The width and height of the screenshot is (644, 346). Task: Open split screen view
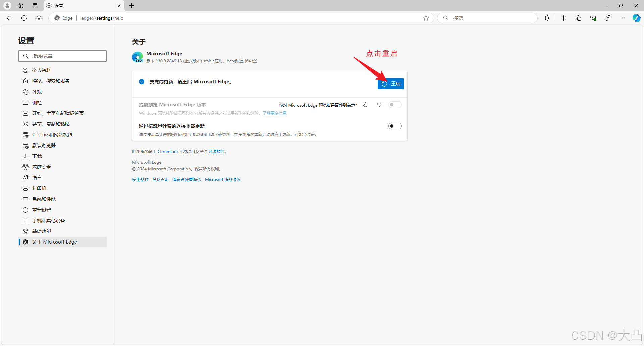click(563, 18)
